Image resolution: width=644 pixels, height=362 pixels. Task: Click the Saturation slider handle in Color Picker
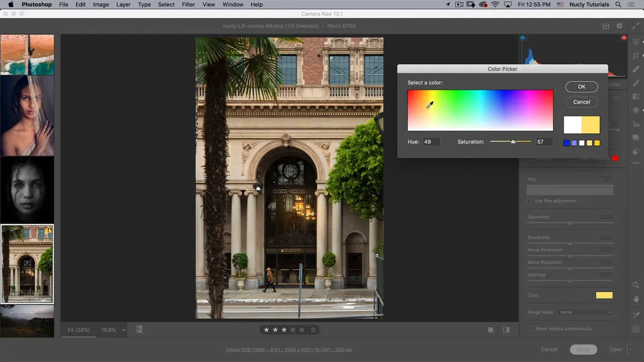(513, 142)
